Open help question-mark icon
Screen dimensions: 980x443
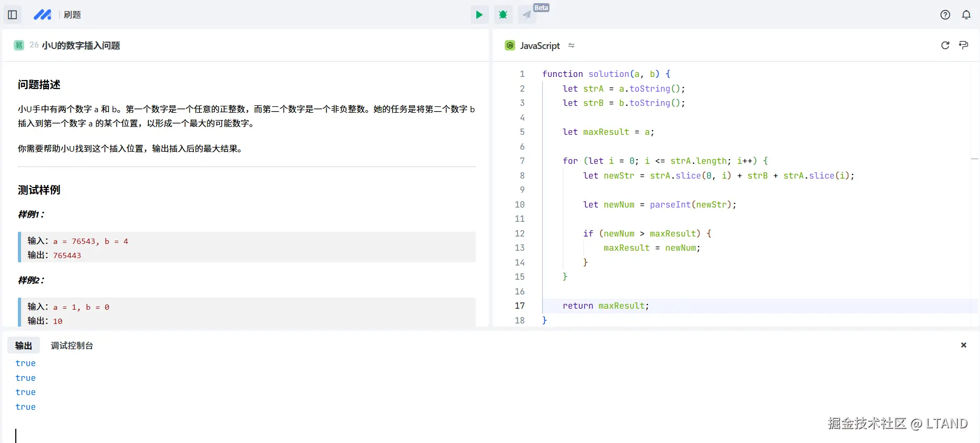945,15
